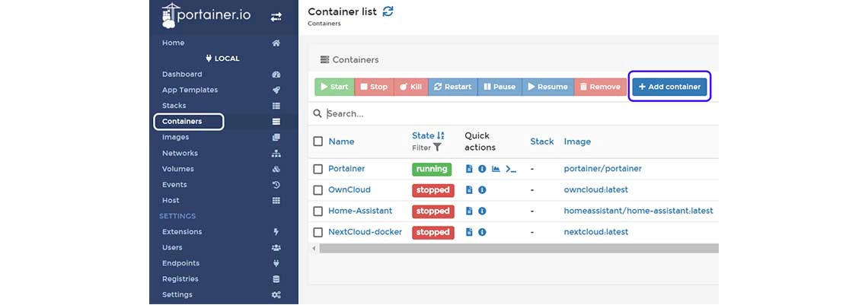Click the horizontal scrollbar below the table
This screenshot has height=305, width=868.
tap(519, 249)
